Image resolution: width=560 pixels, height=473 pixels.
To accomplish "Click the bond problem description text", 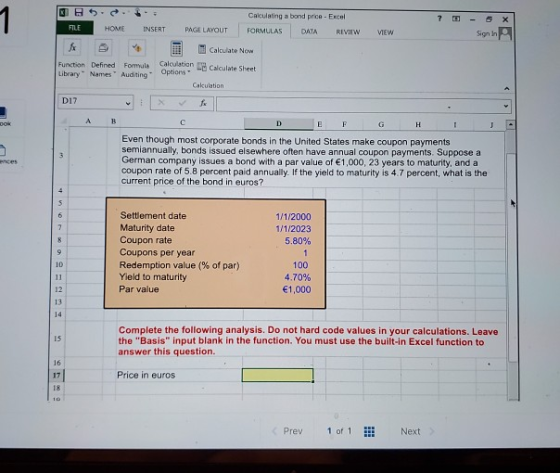I will tap(304, 160).
